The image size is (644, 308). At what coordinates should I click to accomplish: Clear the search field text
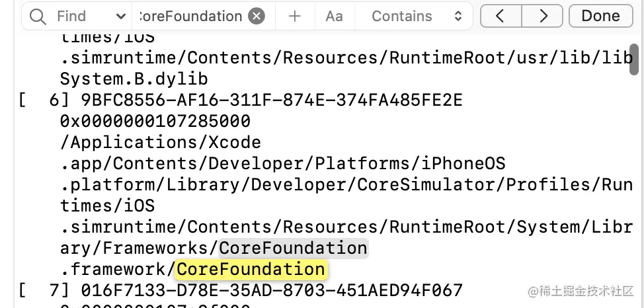coord(257,16)
